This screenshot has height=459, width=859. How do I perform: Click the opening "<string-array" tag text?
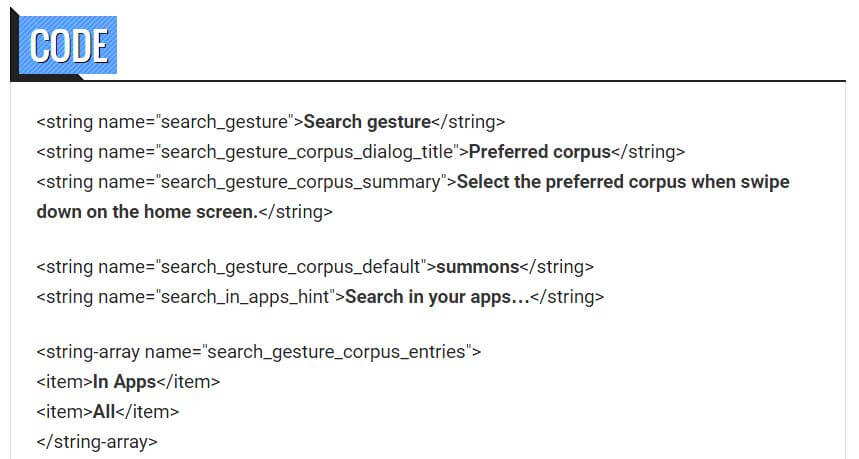88,352
